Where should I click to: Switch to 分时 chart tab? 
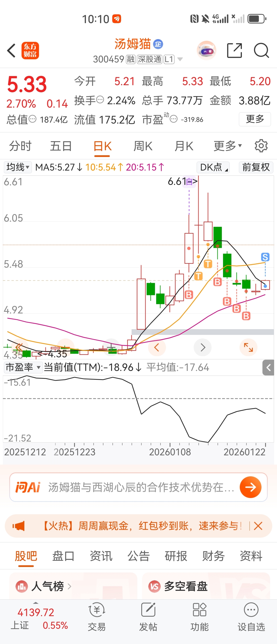(x=20, y=146)
